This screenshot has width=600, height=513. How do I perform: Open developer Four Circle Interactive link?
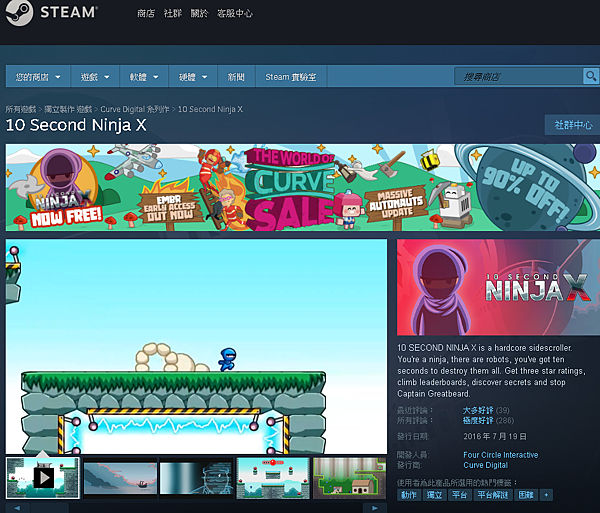point(501,455)
